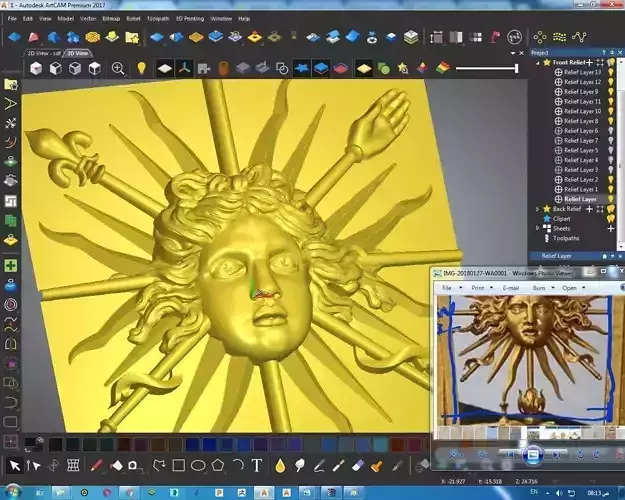Open the Relief menu
625x500 pixels.
[133, 18]
